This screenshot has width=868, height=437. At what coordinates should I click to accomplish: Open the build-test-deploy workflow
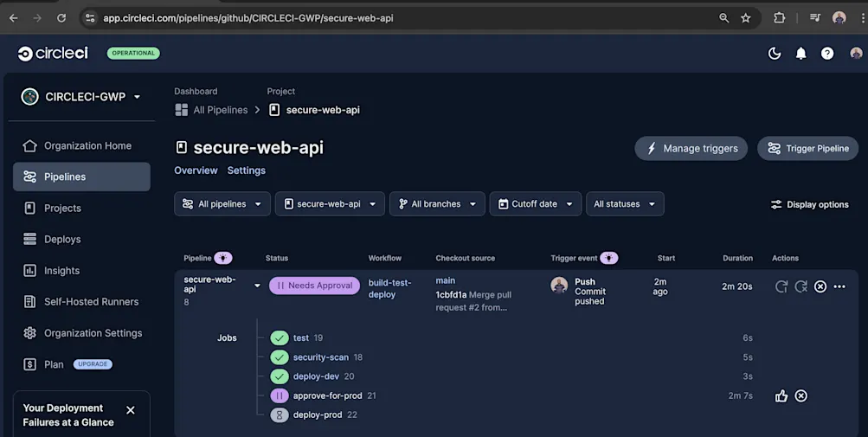click(389, 288)
